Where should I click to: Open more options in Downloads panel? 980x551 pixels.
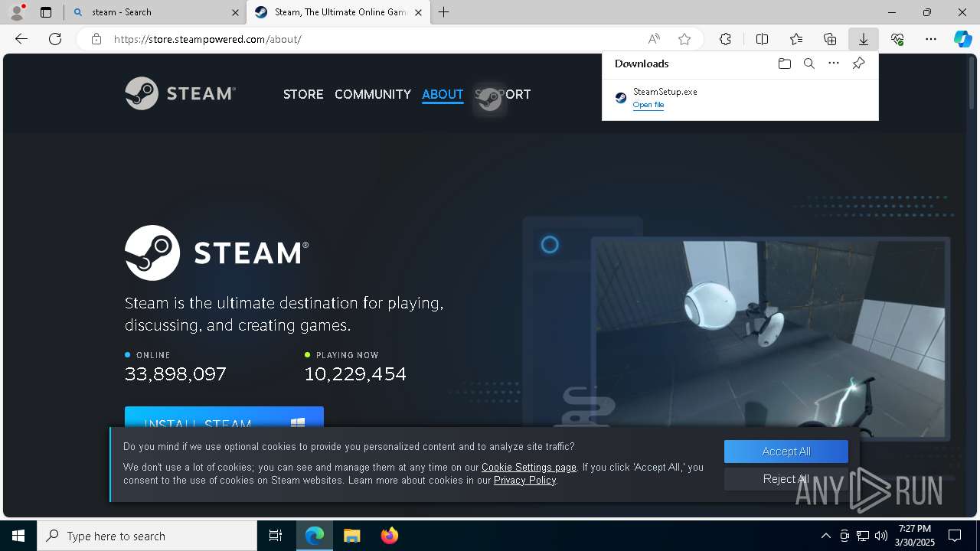pos(834,64)
